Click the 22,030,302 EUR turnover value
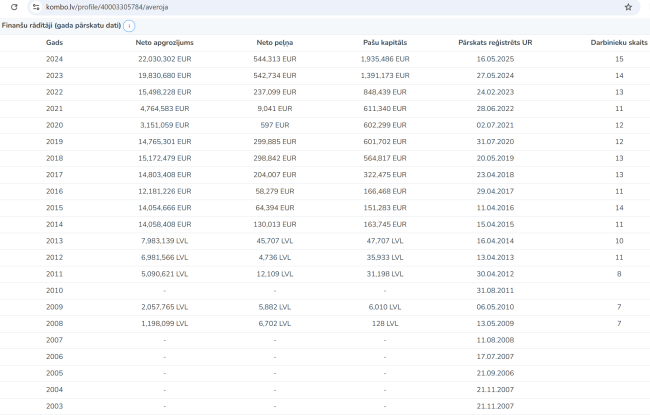650x415 pixels. (161, 59)
